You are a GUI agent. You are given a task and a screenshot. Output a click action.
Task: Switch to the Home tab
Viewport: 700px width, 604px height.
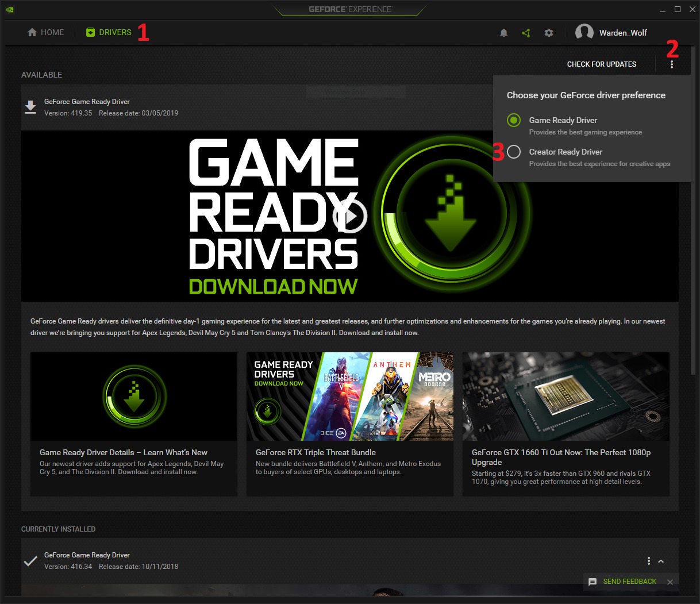tap(46, 32)
